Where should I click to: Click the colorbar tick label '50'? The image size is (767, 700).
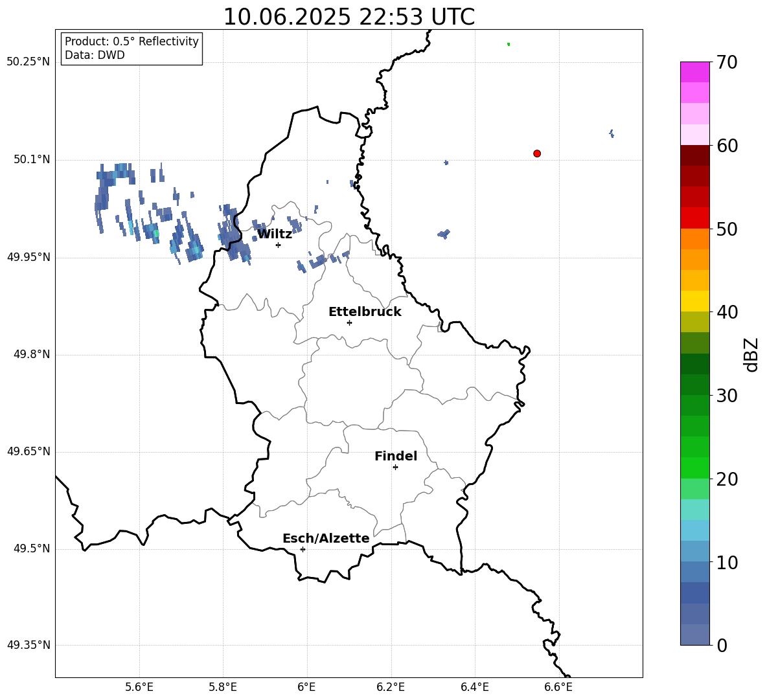727,229
